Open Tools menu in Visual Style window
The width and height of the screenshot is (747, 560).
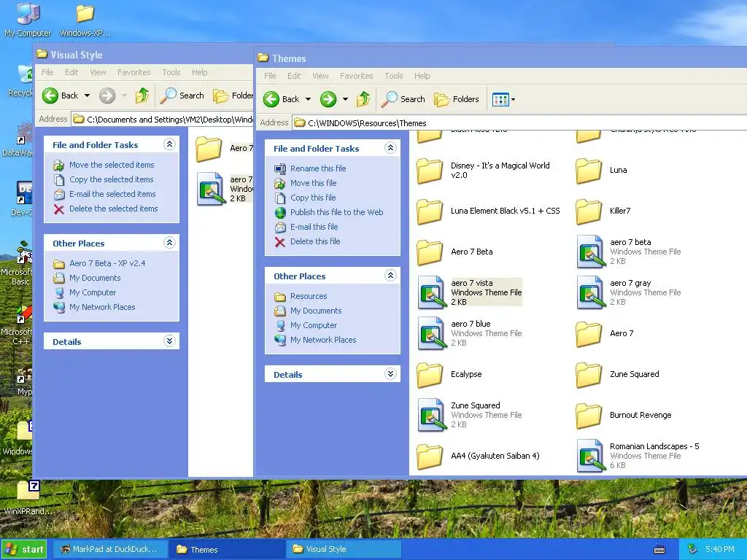click(x=171, y=72)
